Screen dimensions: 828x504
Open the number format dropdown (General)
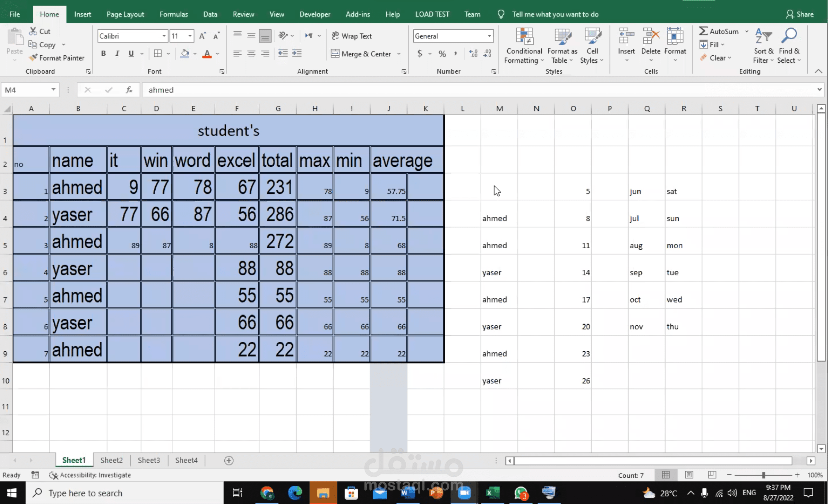(x=489, y=36)
